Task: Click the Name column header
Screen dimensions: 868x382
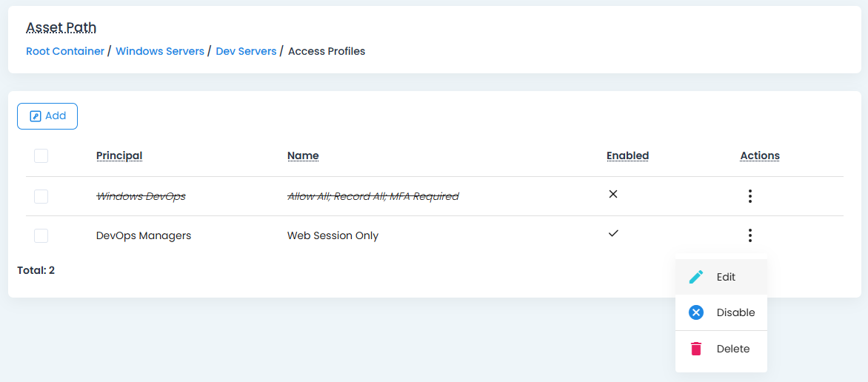Action: pos(303,155)
